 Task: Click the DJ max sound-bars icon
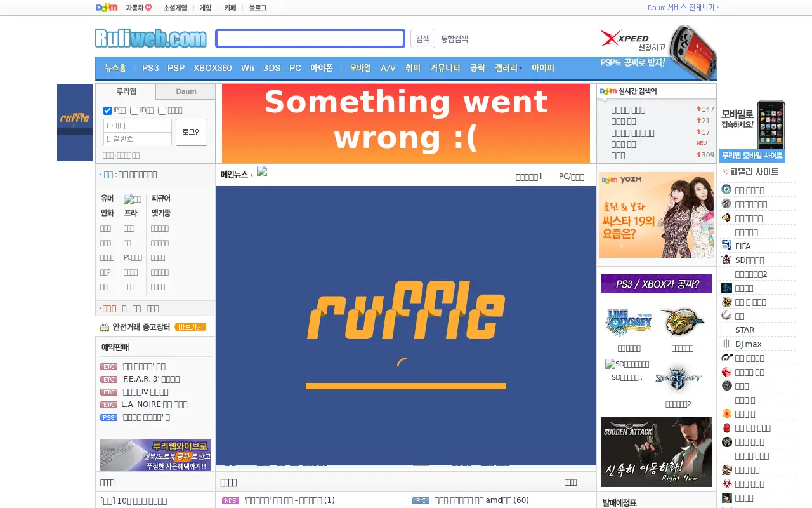coord(726,344)
